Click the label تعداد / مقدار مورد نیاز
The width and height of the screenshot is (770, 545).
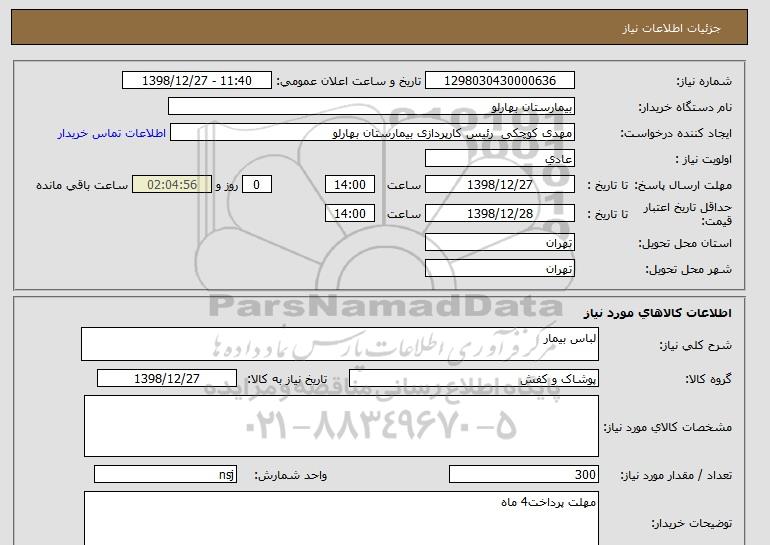[676, 475]
